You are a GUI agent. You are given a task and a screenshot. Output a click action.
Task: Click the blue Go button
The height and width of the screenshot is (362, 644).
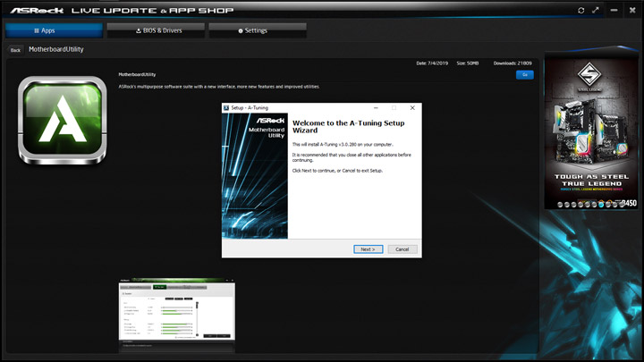pyautogui.click(x=524, y=75)
